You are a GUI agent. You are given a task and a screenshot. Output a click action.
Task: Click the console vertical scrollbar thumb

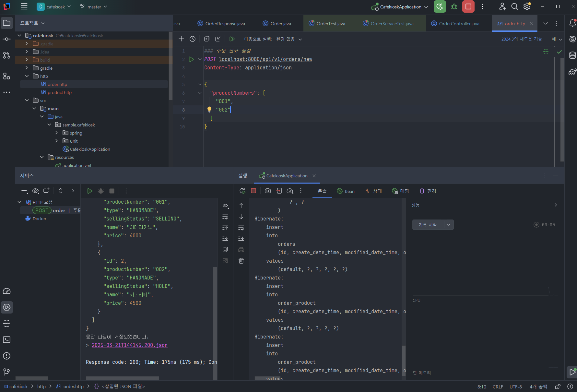[x=404, y=360]
